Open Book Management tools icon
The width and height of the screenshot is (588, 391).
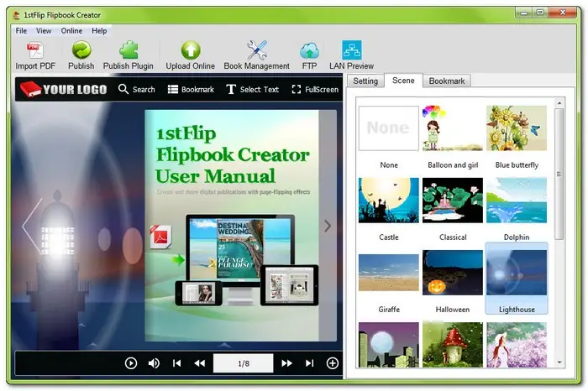(x=257, y=50)
